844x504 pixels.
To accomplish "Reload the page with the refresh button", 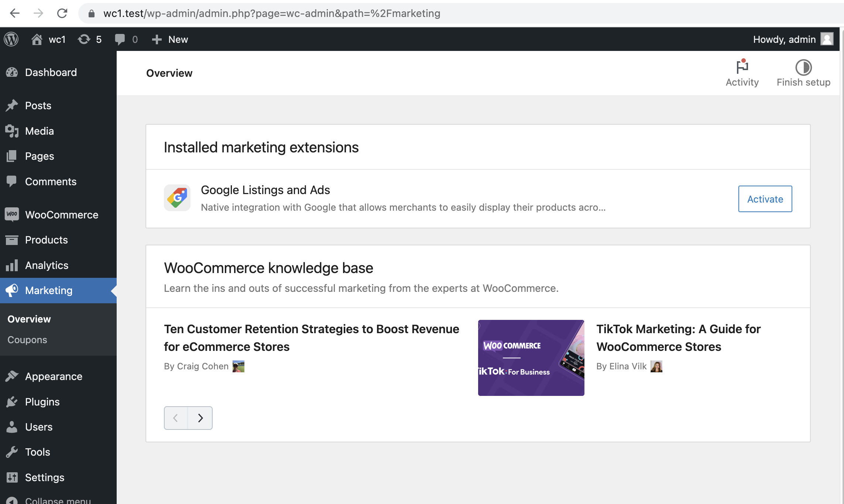I will (62, 13).
